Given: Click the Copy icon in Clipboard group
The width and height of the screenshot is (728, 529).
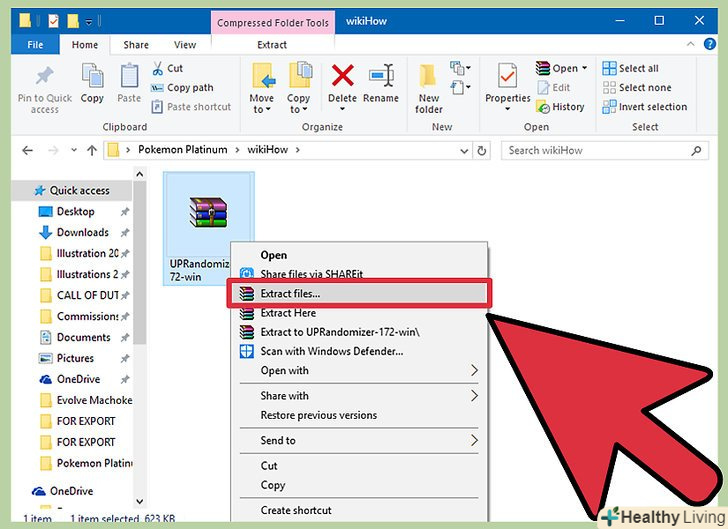Looking at the screenshot, I should coord(92,75).
